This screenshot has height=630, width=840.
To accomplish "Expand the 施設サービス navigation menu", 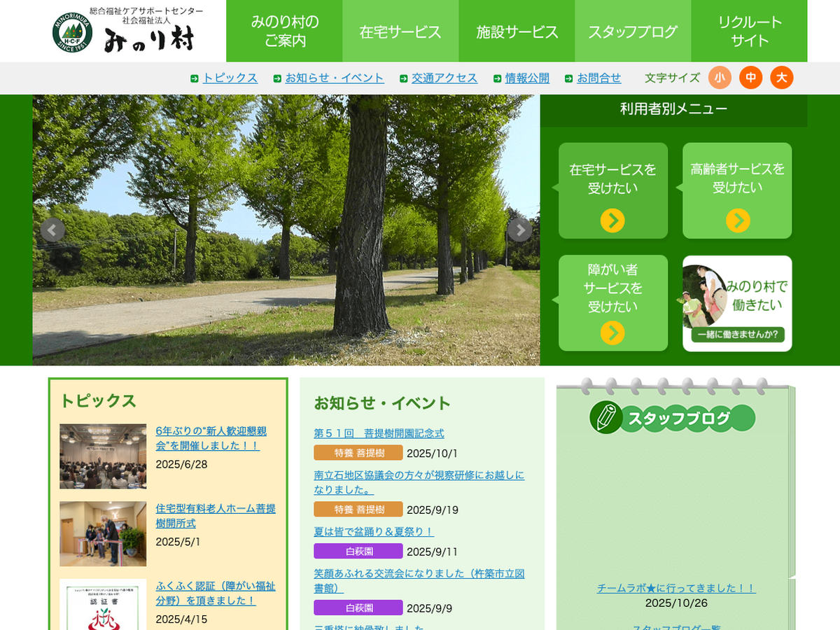I will (517, 31).
